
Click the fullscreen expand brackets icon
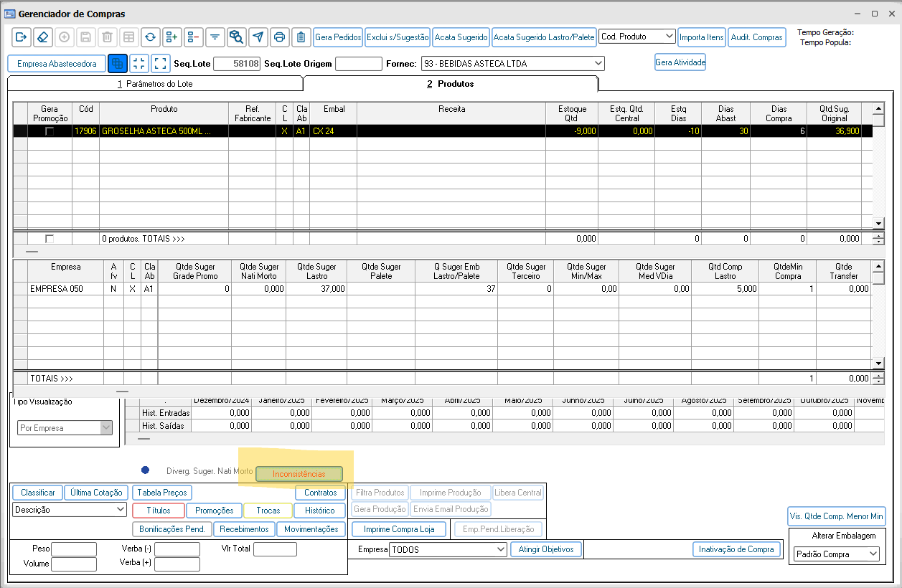coord(161,63)
